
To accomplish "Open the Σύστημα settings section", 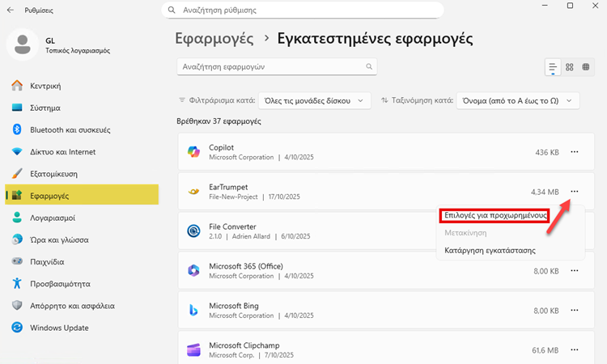I will pos(82,108).
